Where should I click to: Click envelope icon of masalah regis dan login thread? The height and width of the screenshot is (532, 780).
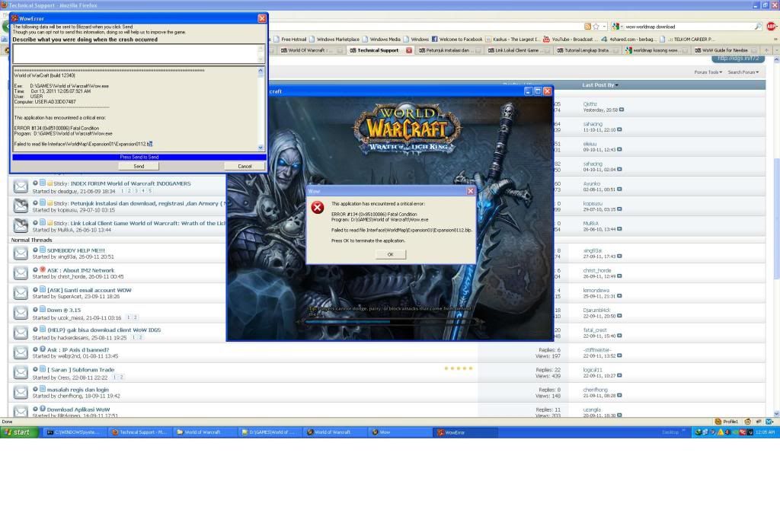coord(21,392)
